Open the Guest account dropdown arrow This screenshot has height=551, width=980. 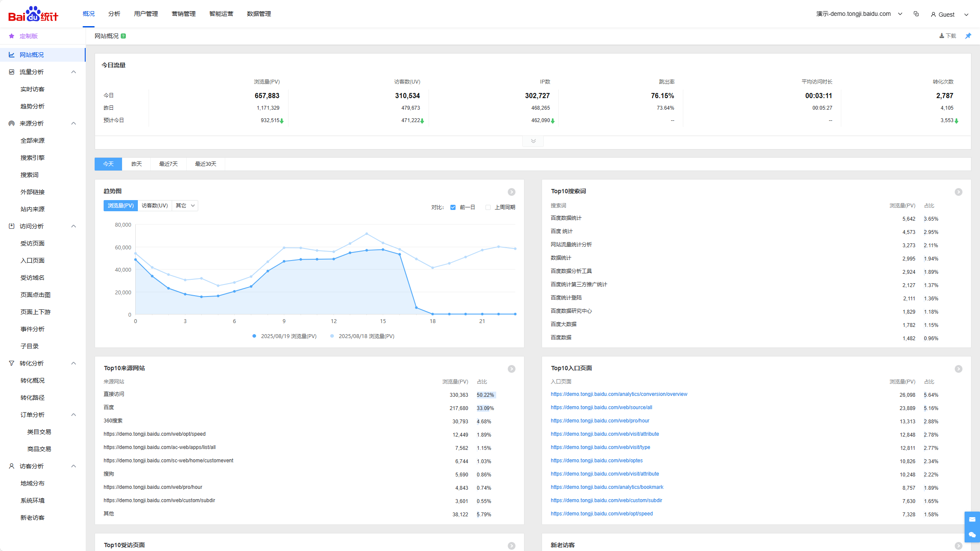point(966,15)
